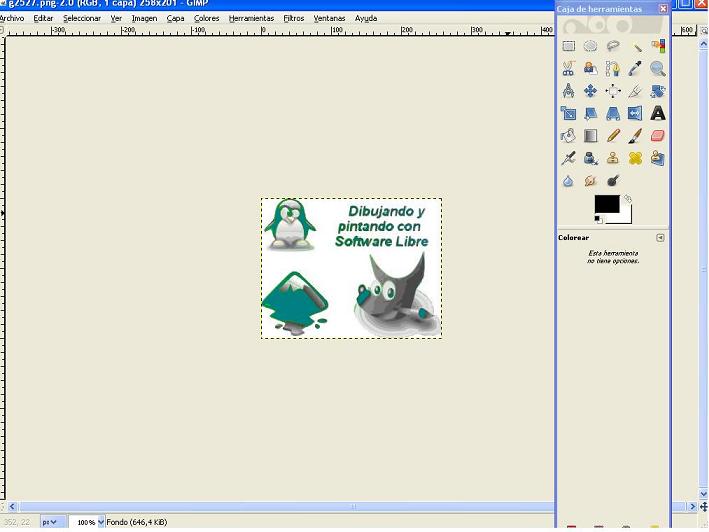Open the Ventanas menu

pos(329,19)
